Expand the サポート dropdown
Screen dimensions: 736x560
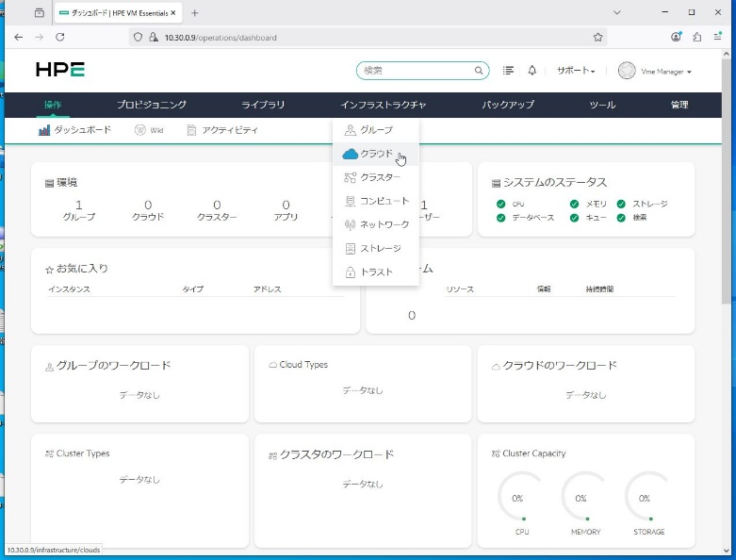[x=575, y=71]
